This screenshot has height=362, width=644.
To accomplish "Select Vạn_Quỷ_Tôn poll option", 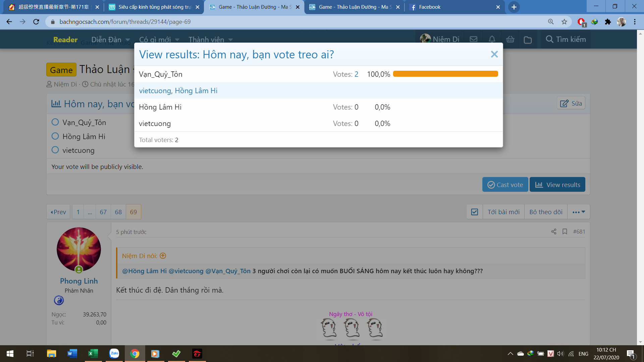I will (x=55, y=122).
